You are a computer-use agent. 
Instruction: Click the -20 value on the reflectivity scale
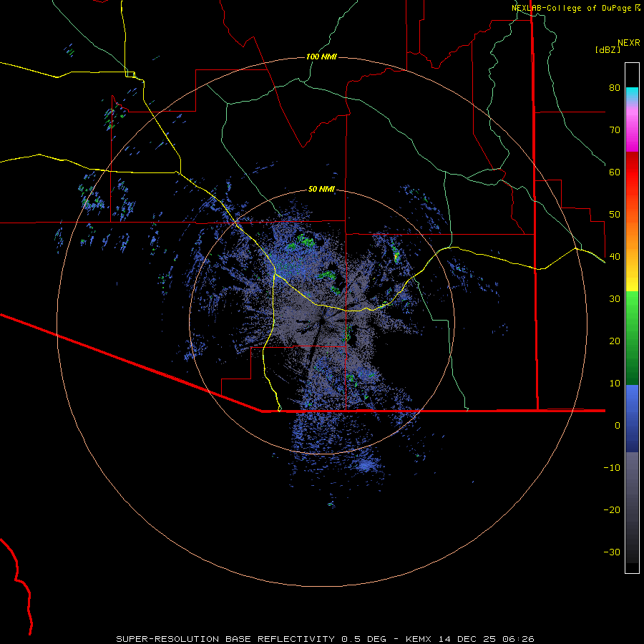[x=612, y=510]
